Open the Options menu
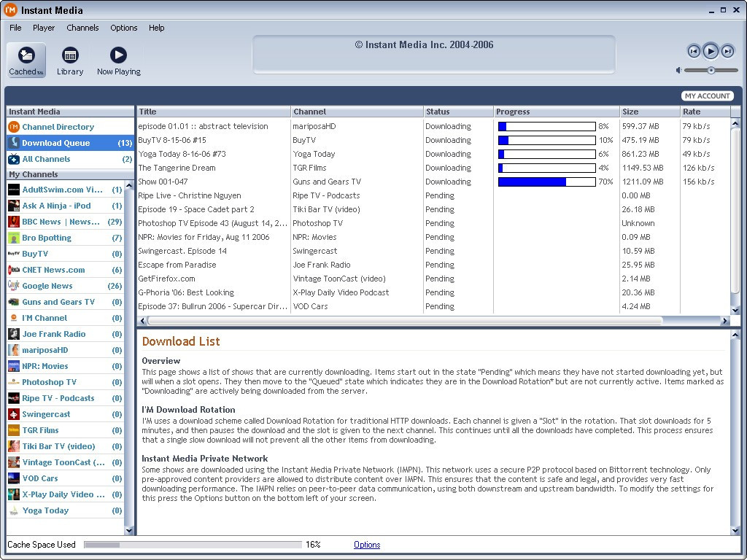747x560 pixels. 124,28
